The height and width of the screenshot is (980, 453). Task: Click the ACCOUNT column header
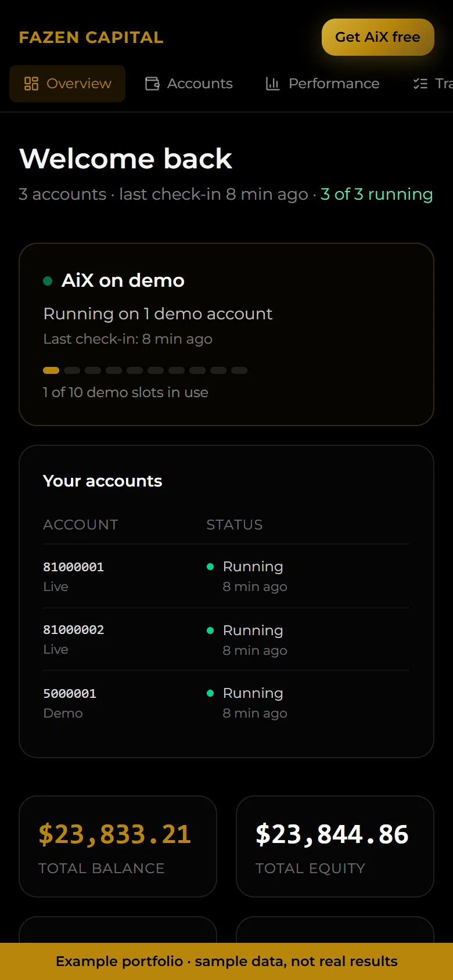[x=81, y=525]
